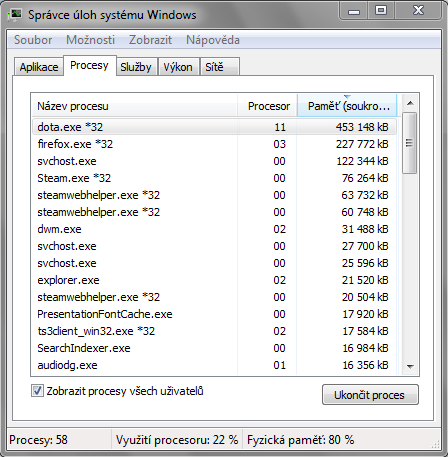This screenshot has width=448, height=457.
Task: Click the Ukončit proces button
Action: [x=370, y=395]
